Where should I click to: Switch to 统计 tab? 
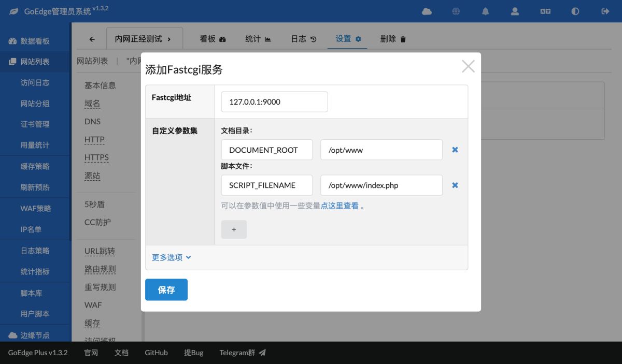[258, 39]
